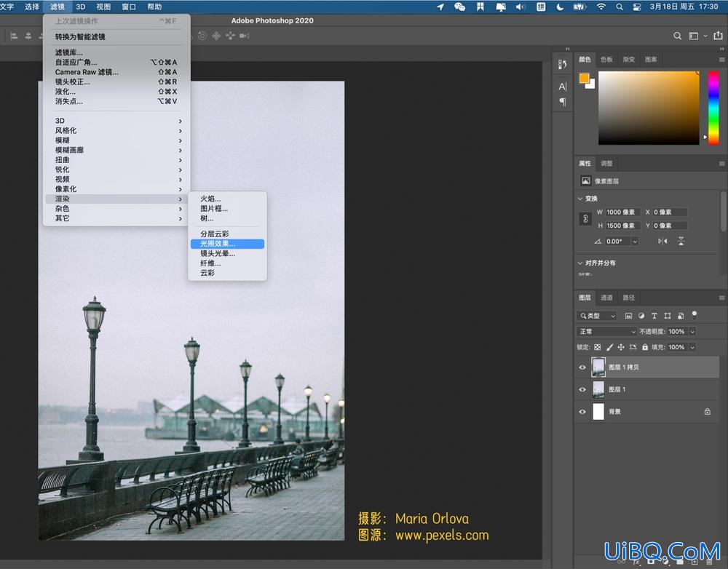Viewport: 728px width, 569px height.
Task: Click the flip horizontal icon
Action: tap(662, 241)
